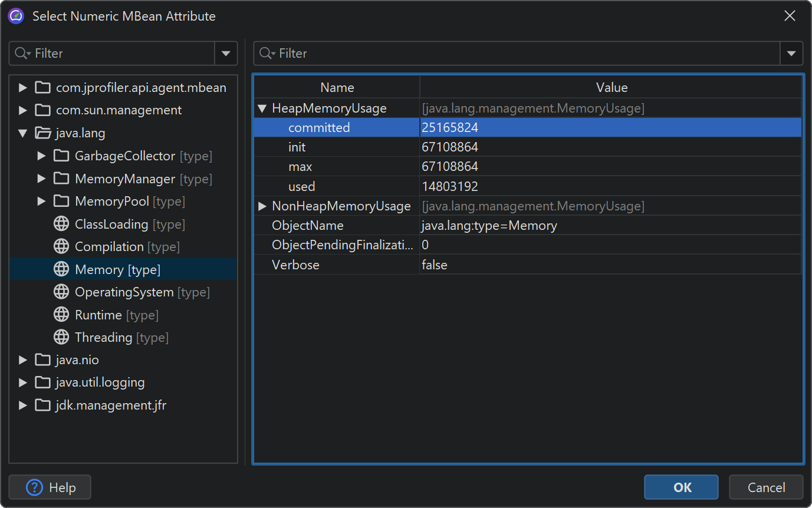
Task: Click the folder icon of com.sun.management
Action: point(42,110)
